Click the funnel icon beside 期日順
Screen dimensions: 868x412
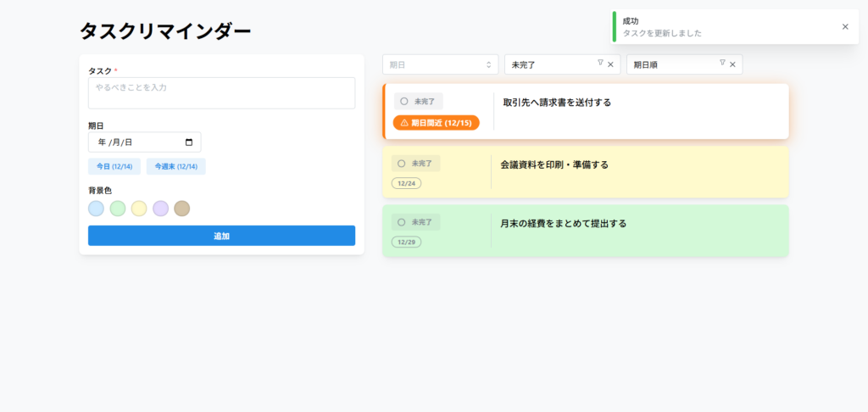click(x=722, y=63)
